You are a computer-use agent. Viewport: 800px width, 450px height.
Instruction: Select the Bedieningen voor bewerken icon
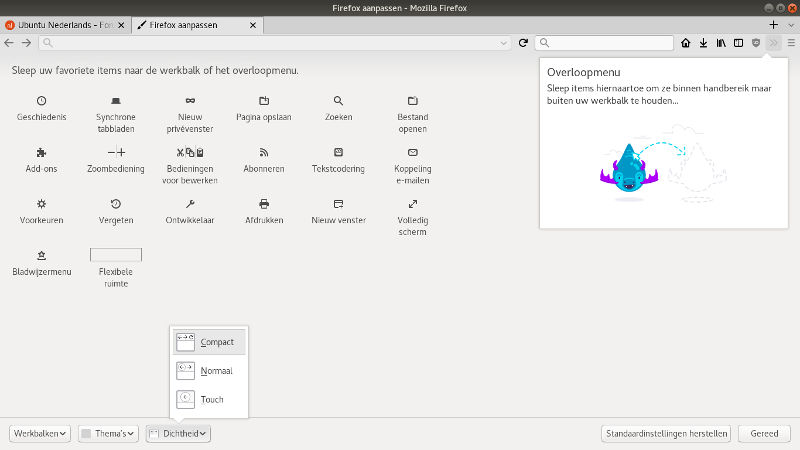pyautogui.click(x=190, y=152)
